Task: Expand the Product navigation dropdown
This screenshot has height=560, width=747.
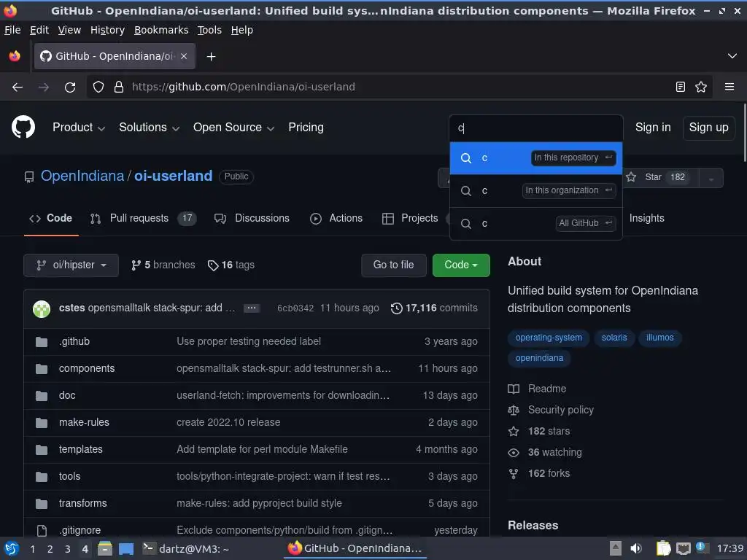Action: click(79, 127)
